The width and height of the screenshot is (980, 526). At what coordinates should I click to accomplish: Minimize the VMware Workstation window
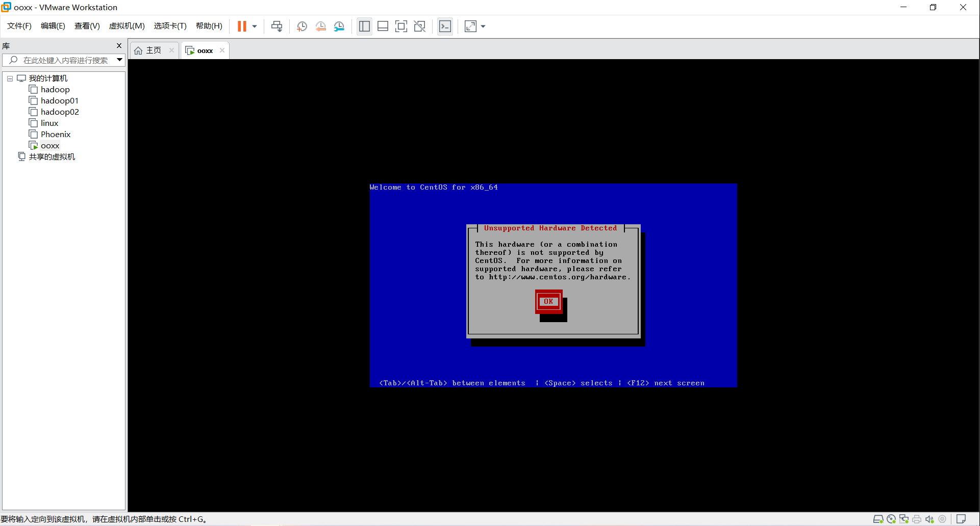click(x=903, y=7)
